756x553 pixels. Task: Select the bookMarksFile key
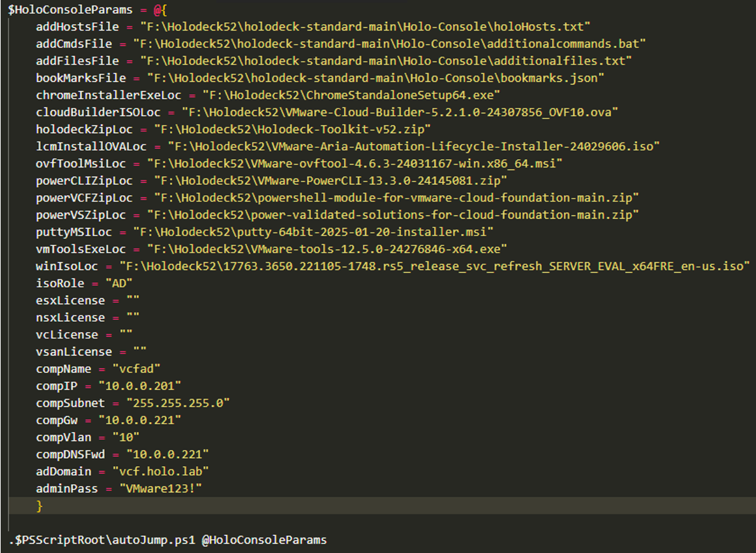pos(81,78)
